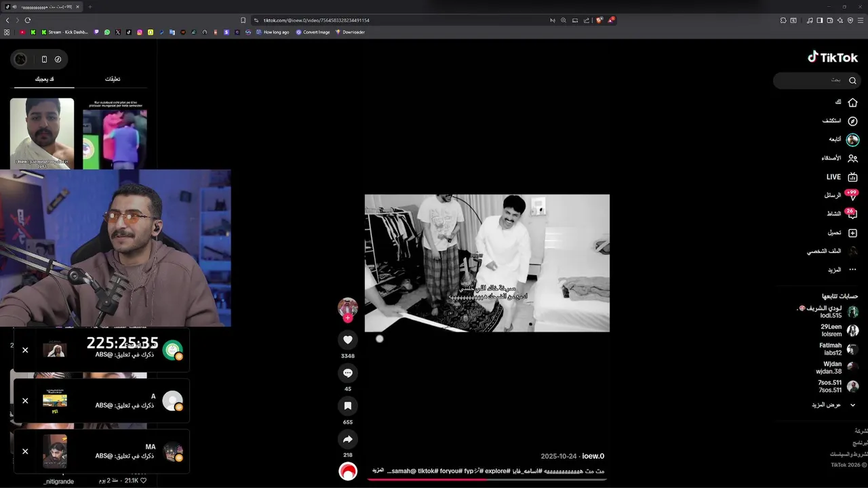Screen dimensions: 868x488
Task: Open Instagram bookmark icon
Action: click(x=140, y=32)
